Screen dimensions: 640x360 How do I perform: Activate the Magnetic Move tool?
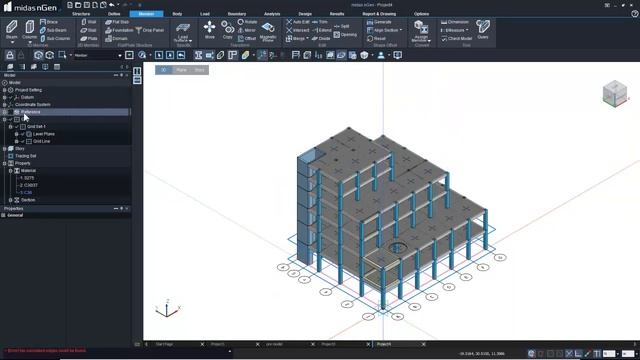(268, 31)
